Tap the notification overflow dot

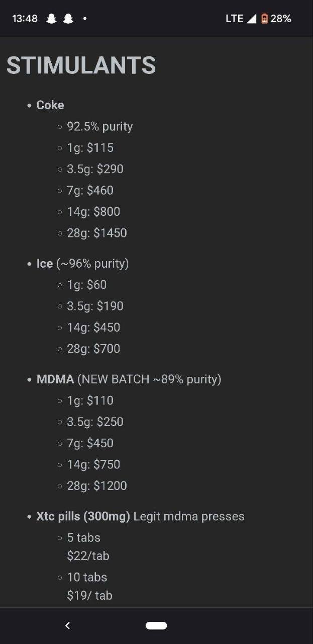coord(85,19)
